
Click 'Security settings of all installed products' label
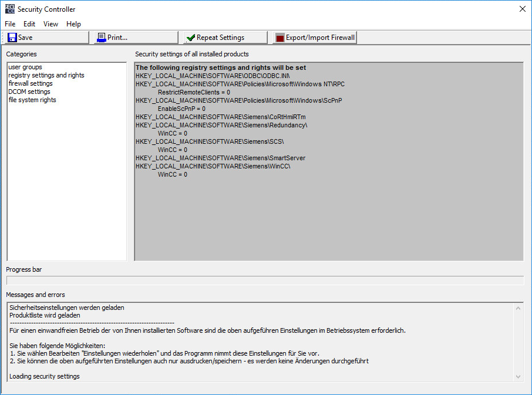(192, 54)
